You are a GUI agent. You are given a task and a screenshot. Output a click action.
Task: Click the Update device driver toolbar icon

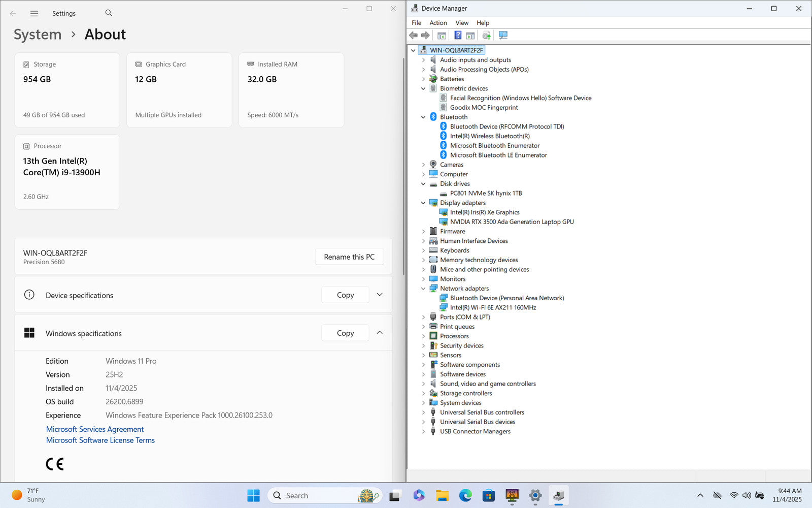(486, 36)
